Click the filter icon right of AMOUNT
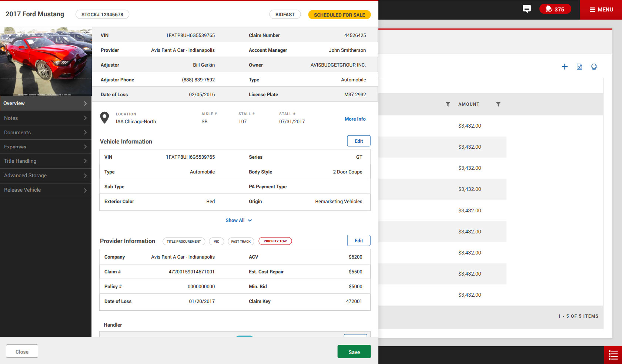This screenshot has height=364, width=622. (x=498, y=104)
